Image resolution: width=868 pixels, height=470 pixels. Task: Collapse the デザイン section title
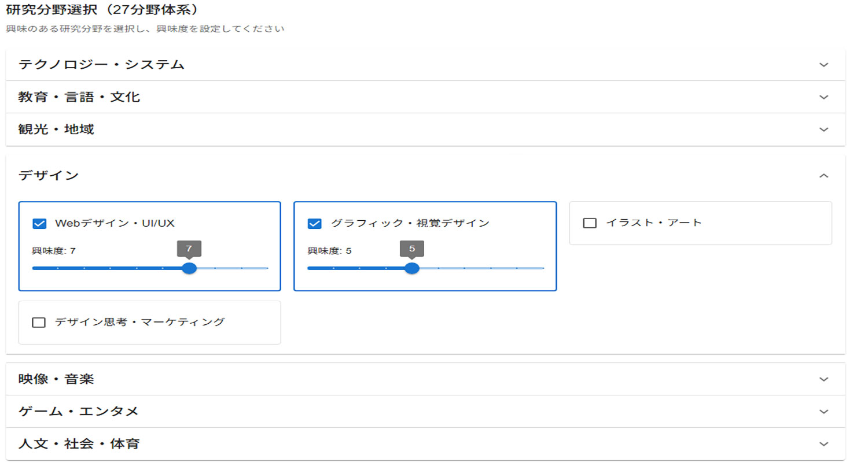(49, 176)
